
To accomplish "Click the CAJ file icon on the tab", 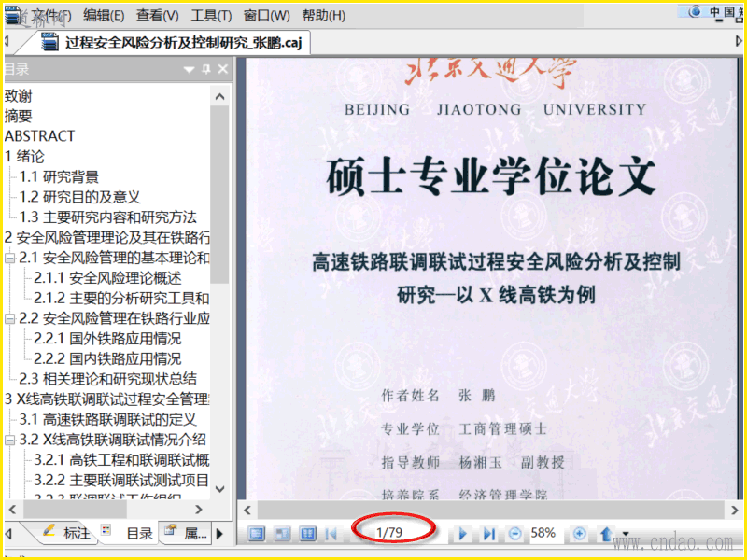I will coord(49,42).
